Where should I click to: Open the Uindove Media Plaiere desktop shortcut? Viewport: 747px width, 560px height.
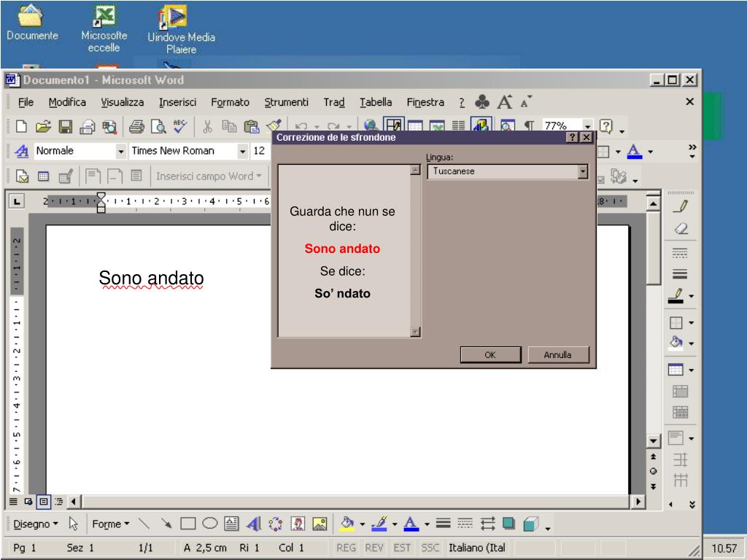point(181,30)
